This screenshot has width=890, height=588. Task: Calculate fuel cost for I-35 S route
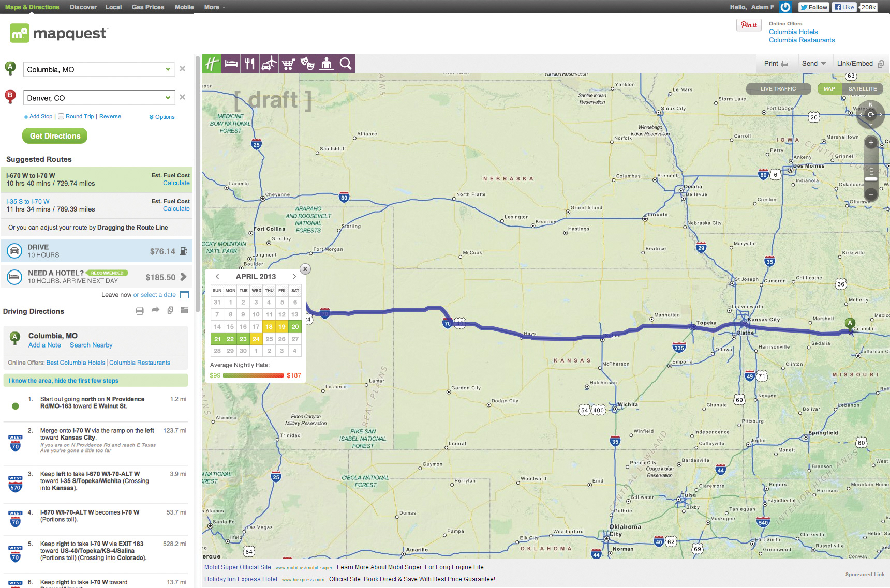click(x=176, y=209)
